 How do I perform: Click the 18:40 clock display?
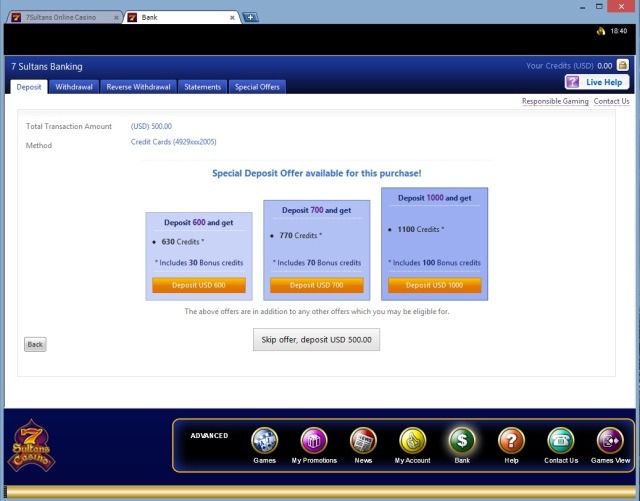[619, 31]
